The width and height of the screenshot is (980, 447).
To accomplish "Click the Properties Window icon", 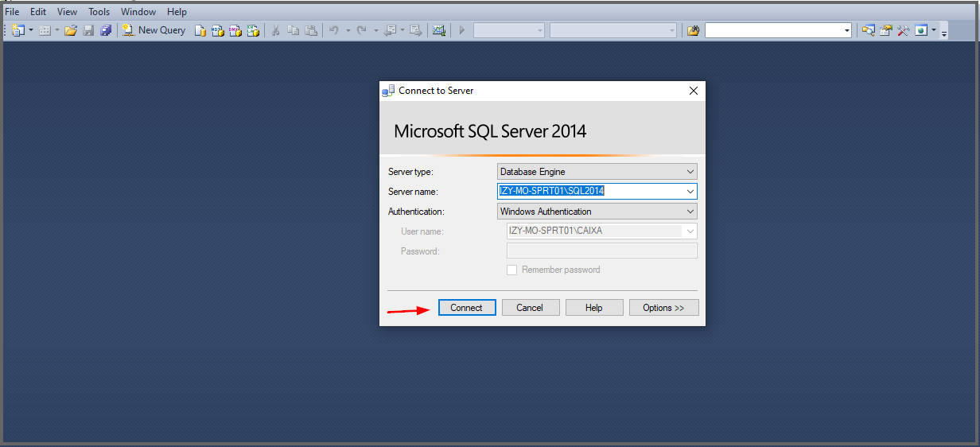I will pyautogui.click(x=885, y=30).
